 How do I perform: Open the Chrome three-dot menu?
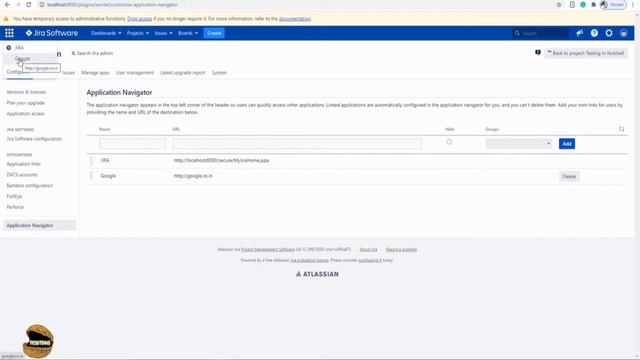coord(633,4)
